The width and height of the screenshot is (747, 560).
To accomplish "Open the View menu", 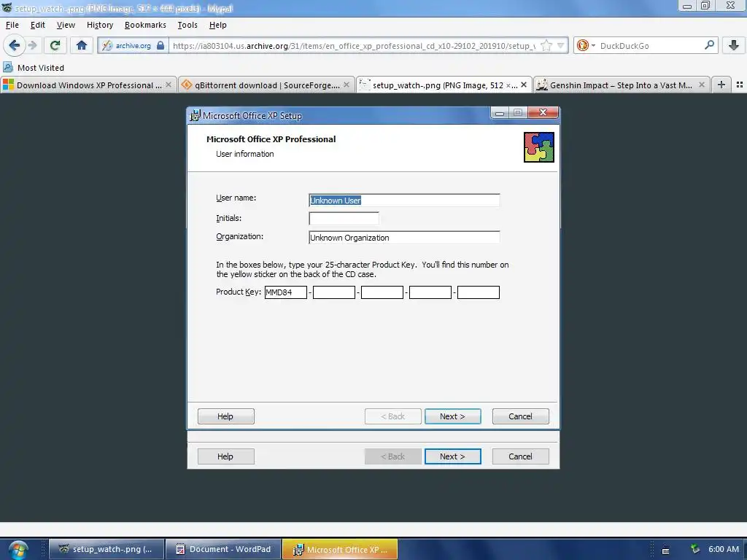I will click(x=66, y=25).
